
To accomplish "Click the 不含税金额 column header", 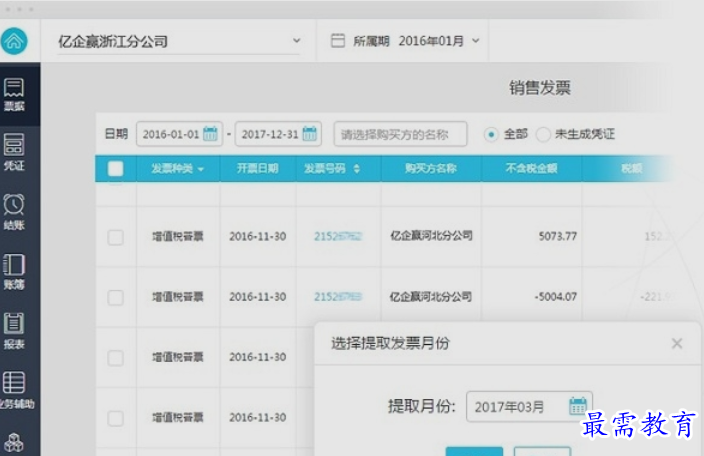I will [531, 168].
